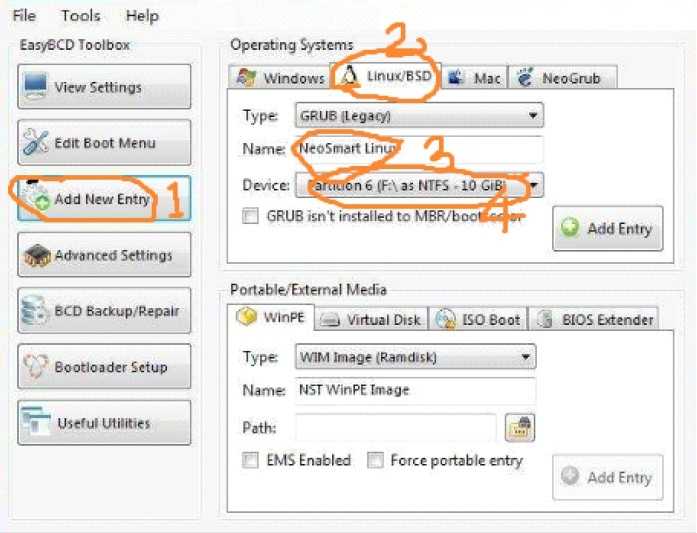
Task: Click the BCD Backup/Repair database icon
Action: pos(35,310)
